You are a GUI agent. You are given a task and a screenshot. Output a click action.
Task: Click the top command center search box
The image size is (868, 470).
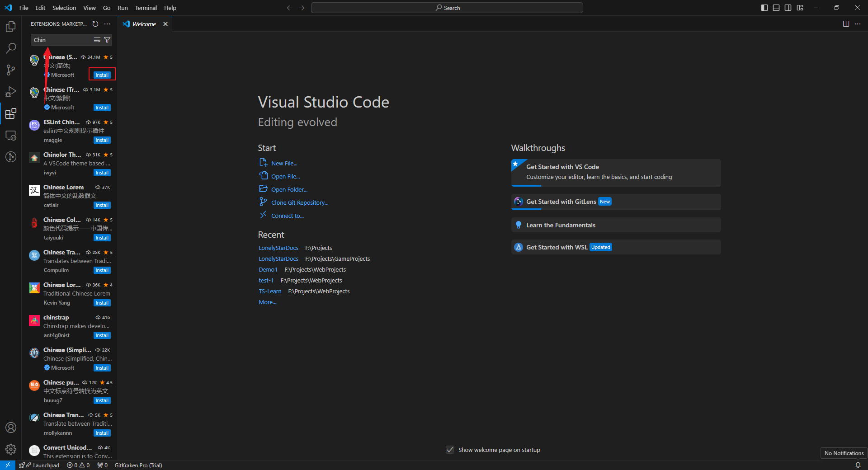pos(447,8)
